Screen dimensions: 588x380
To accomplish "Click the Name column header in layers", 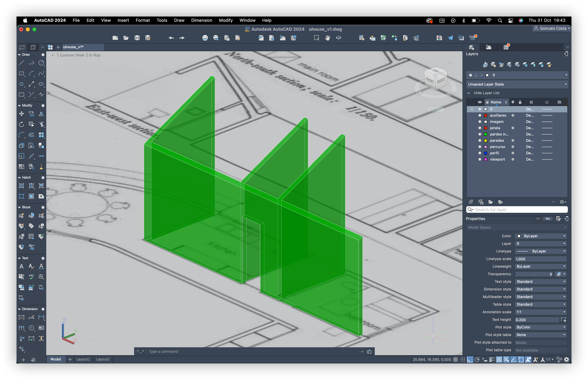I will pyautogui.click(x=496, y=102).
